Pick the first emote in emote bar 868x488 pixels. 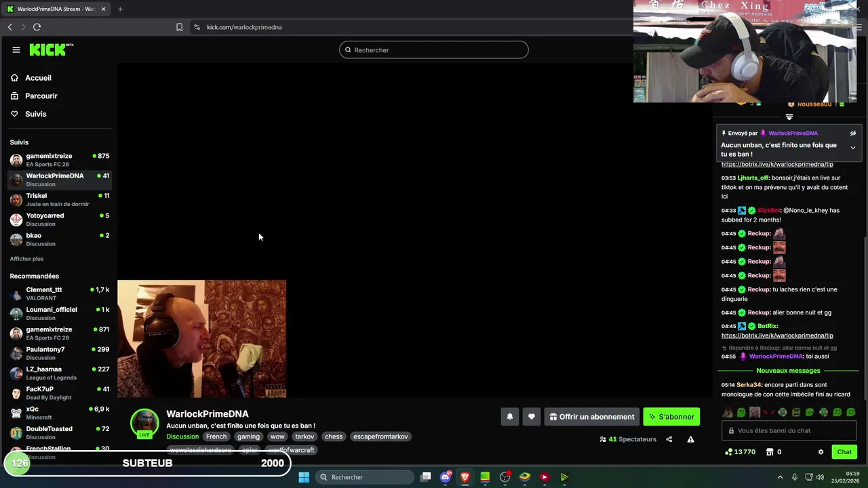[728, 412]
